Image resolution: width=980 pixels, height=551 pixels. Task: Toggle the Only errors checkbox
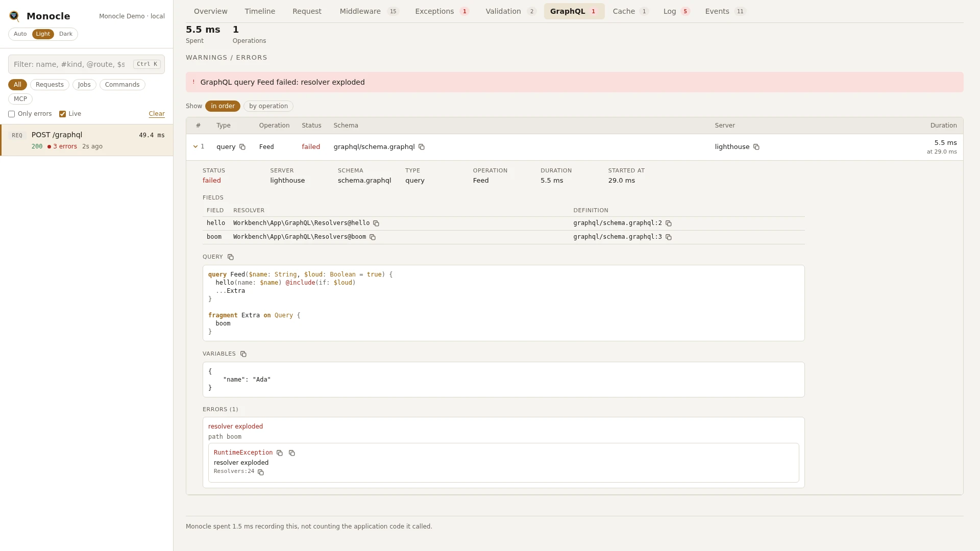click(x=11, y=114)
